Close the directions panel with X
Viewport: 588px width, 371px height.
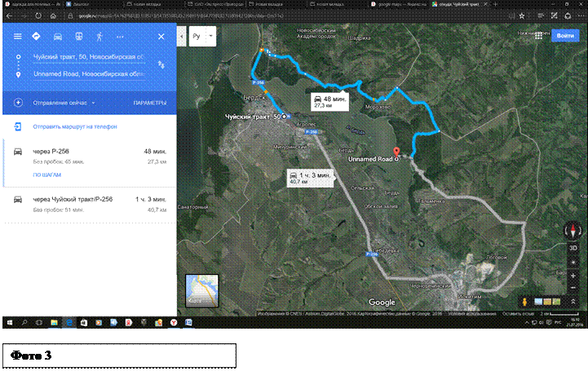pyautogui.click(x=161, y=37)
